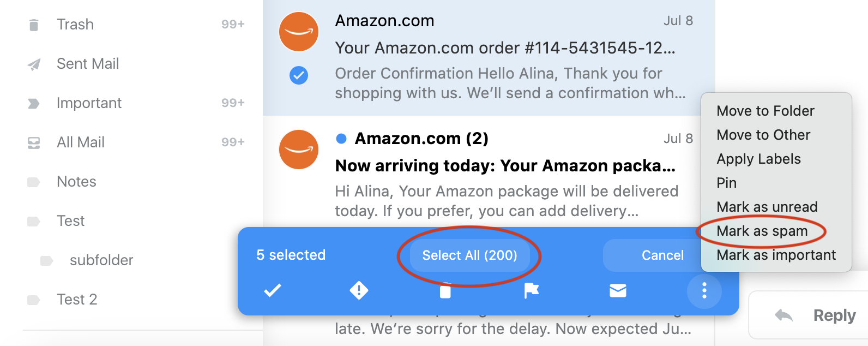Open the Important folder
Image resolution: width=868 pixels, height=346 pixels.
click(89, 103)
